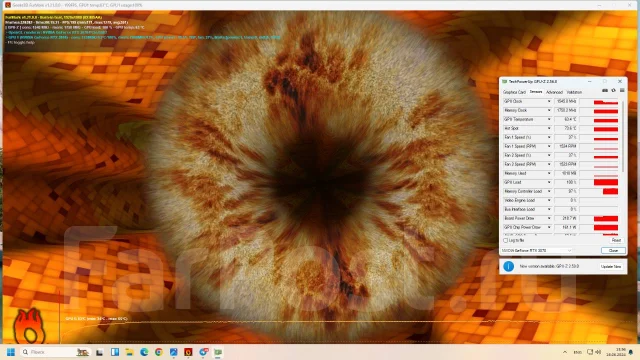The height and width of the screenshot is (360, 640).
Task: Click the Memory Controller Load graph
Action: coord(599,191)
